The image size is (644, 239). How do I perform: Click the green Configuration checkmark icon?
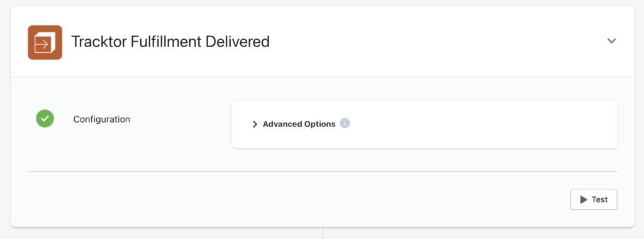tap(45, 119)
